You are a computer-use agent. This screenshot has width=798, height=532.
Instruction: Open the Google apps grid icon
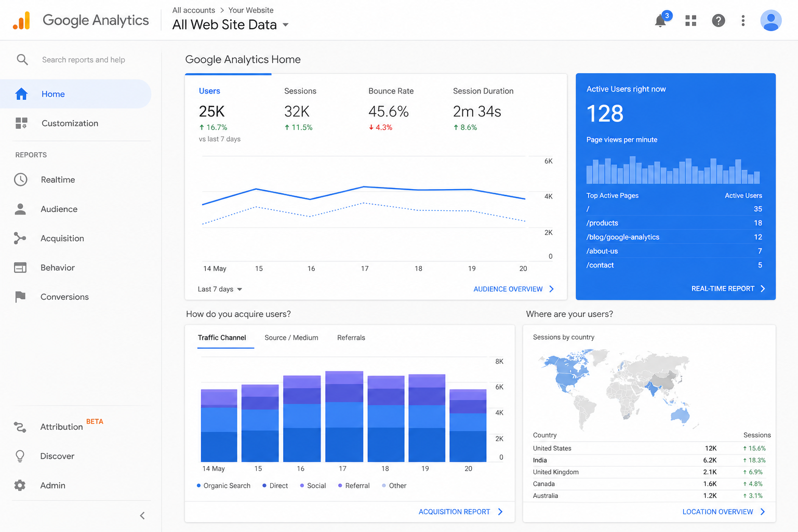[690, 21]
